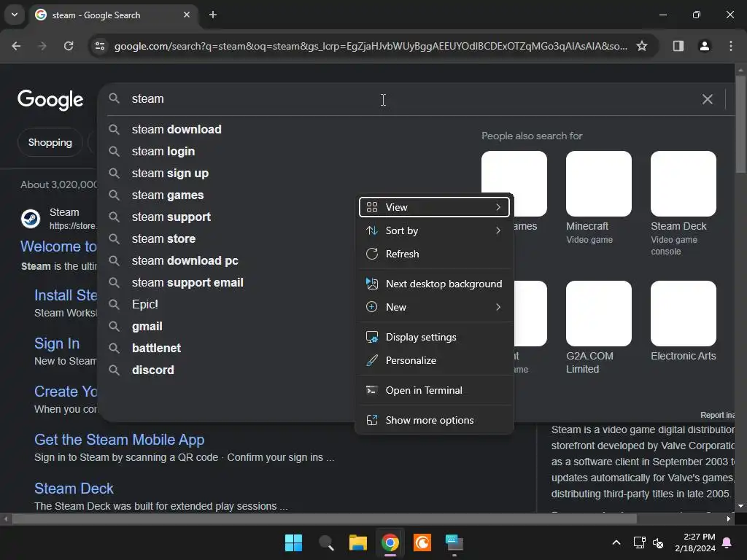747x560 pixels.
Task: Expand the View submenu
Action: 434,207
